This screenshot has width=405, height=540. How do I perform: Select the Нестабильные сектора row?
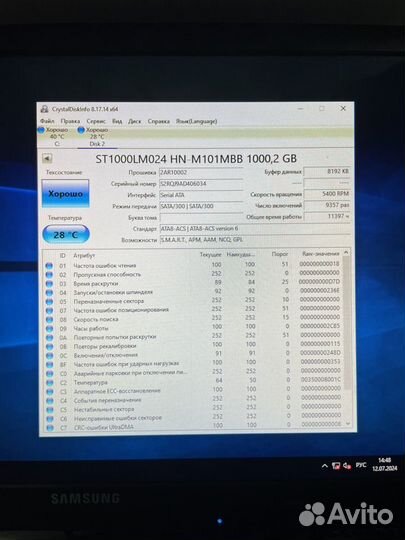[194, 408]
